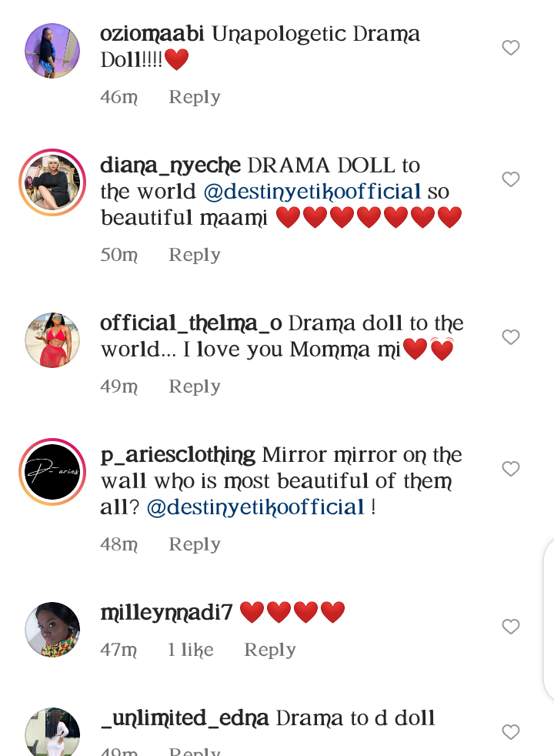The width and height of the screenshot is (554, 756).
Task: Open oziomaabi's profile picture
Action: (52, 51)
